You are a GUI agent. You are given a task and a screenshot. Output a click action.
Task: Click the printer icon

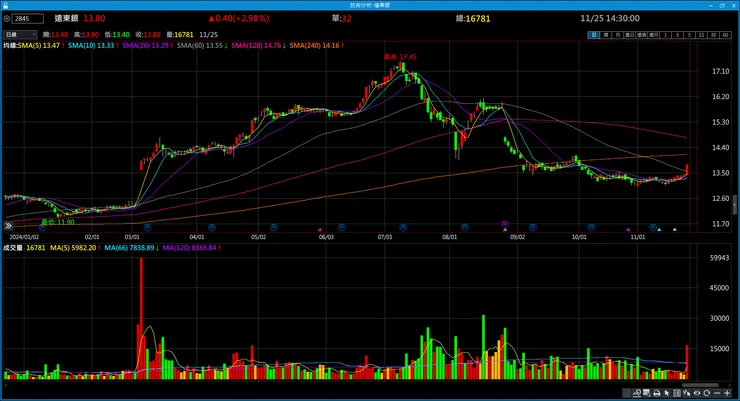tap(656, 393)
